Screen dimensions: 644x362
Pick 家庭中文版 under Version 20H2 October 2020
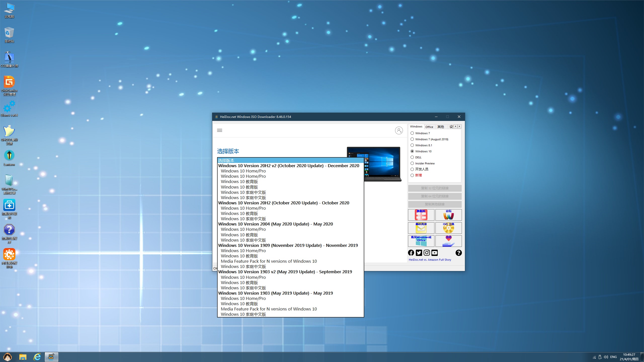[291, 219]
